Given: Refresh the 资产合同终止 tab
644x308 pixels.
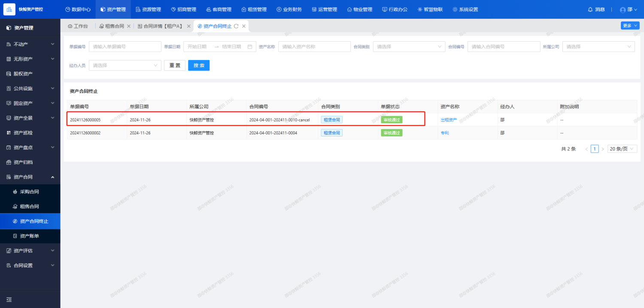Looking at the screenshot, I should pyautogui.click(x=236, y=26).
